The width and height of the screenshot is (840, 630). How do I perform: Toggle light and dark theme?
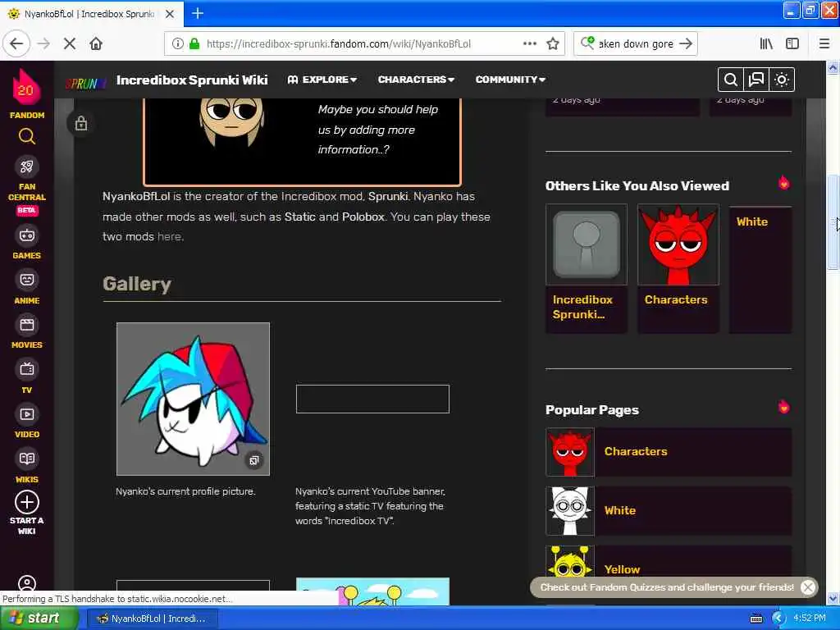pos(782,80)
